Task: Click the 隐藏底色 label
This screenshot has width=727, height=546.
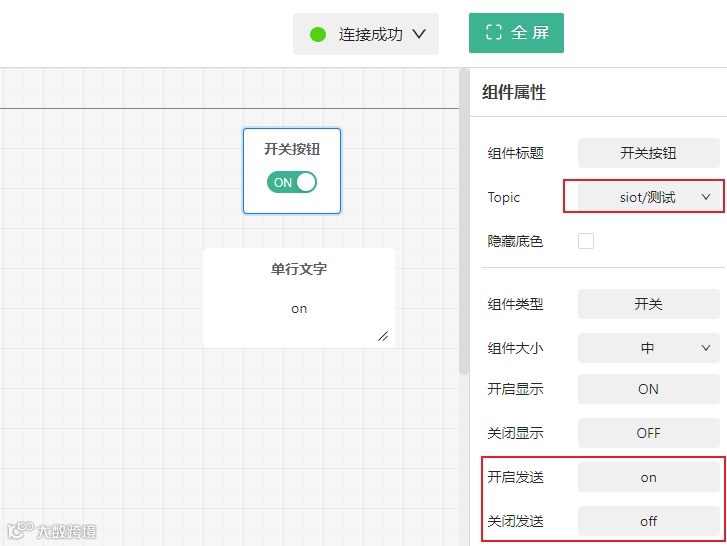Action: pos(515,241)
